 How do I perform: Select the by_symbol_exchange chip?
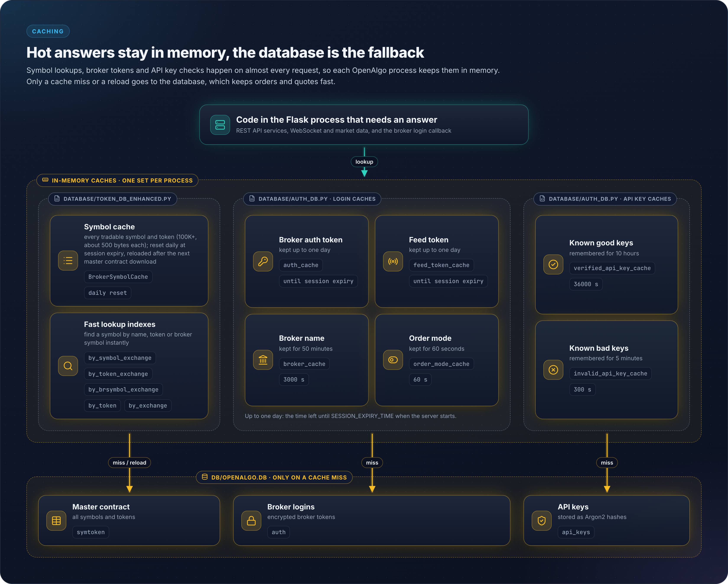(x=120, y=358)
